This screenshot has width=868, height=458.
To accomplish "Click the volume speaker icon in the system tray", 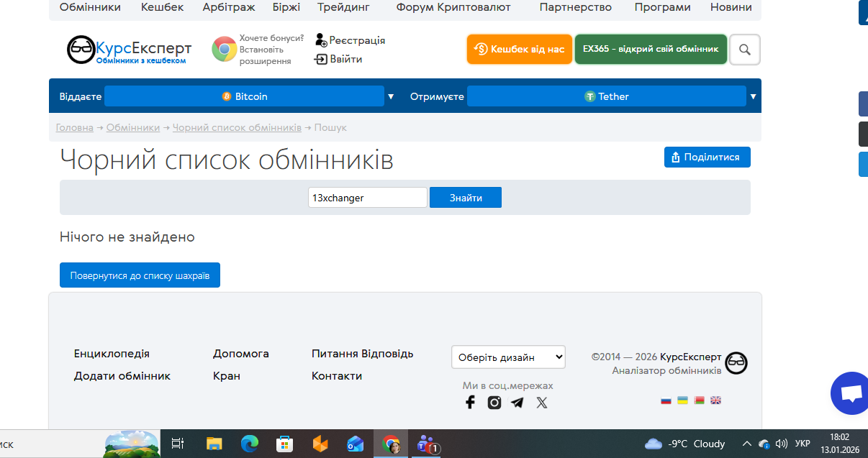I will (x=781, y=444).
